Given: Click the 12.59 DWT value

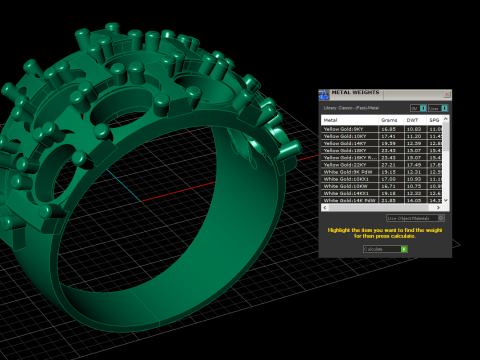Looking at the screenshot, I should [414, 143].
